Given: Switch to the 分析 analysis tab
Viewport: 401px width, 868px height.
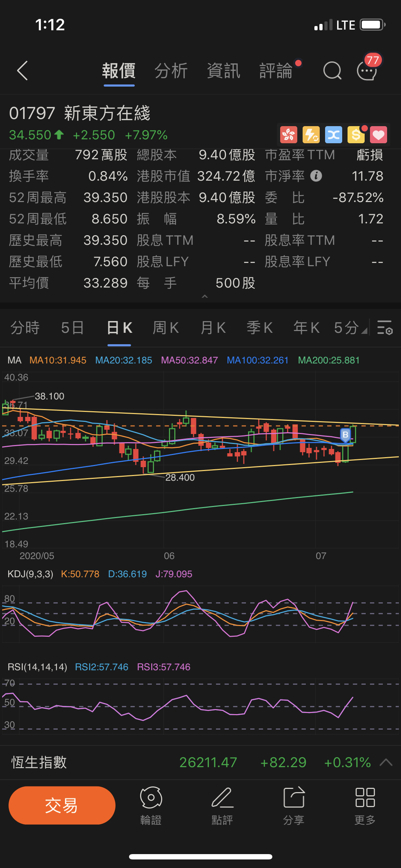Looking at the screenshot, I should [x=171, y=71].
